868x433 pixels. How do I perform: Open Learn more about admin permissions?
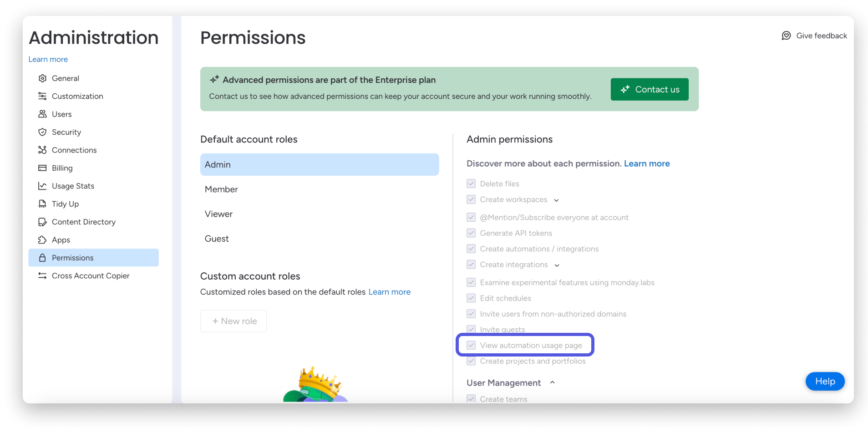click(646, 163)
